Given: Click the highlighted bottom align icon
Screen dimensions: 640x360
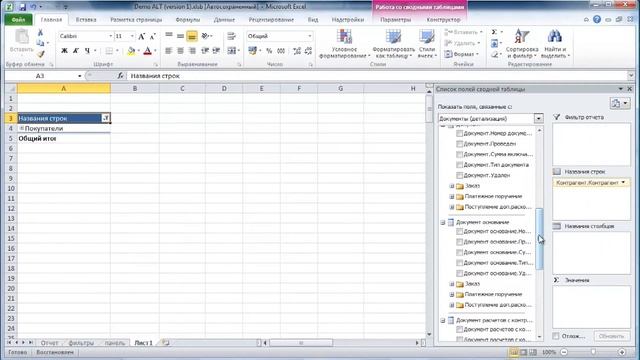Looking at the screenshot, I should pos(191,36).
